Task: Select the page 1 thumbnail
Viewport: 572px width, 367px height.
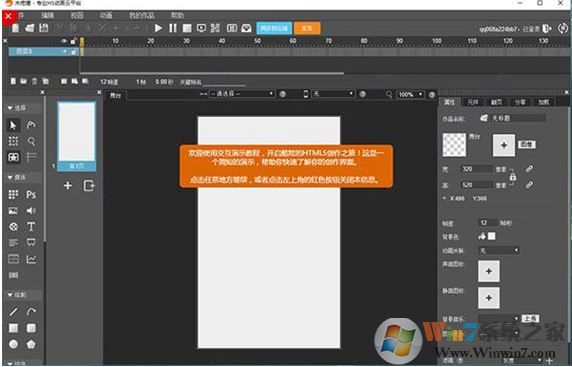Action: click(x=77, y=136)
